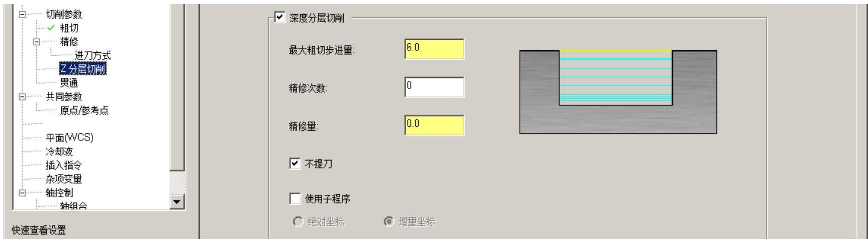Click the 最大粗切步进量 input field
This screenshot has width=868, height=239.
[x=434, y=49]
